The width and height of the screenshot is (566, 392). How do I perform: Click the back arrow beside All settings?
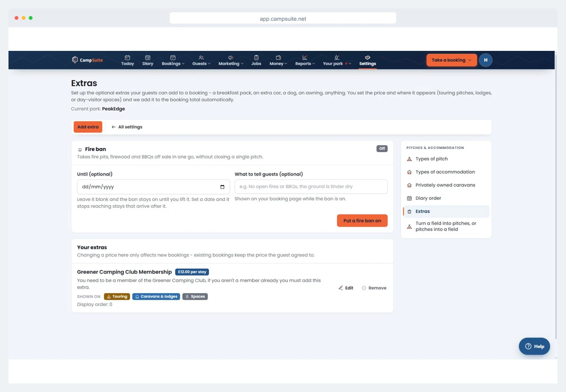114,127
